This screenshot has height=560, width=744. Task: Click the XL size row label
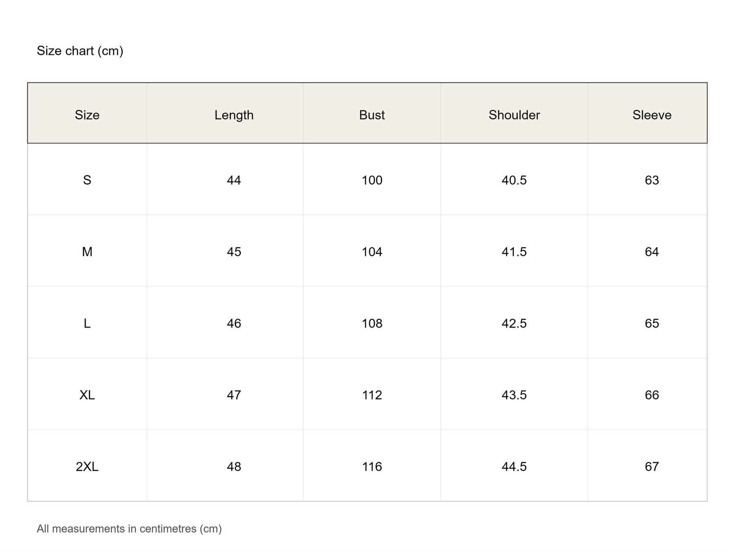pos(87,394)
